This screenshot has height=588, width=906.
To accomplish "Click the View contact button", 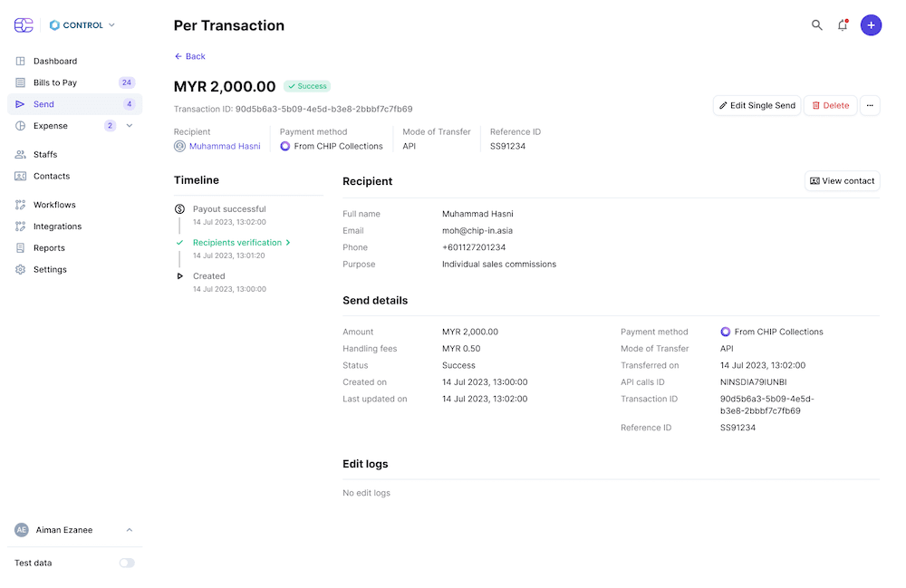I will click(842, 181).
